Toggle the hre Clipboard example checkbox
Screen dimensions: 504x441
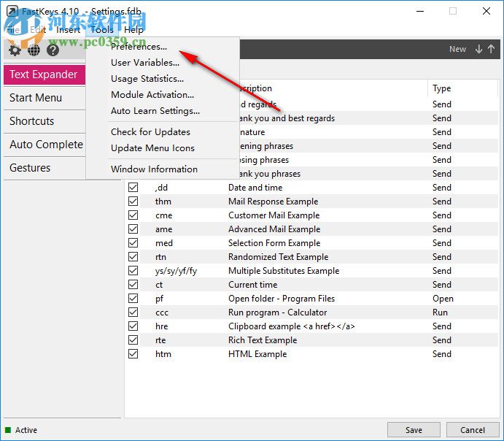(x=133, y=326)
